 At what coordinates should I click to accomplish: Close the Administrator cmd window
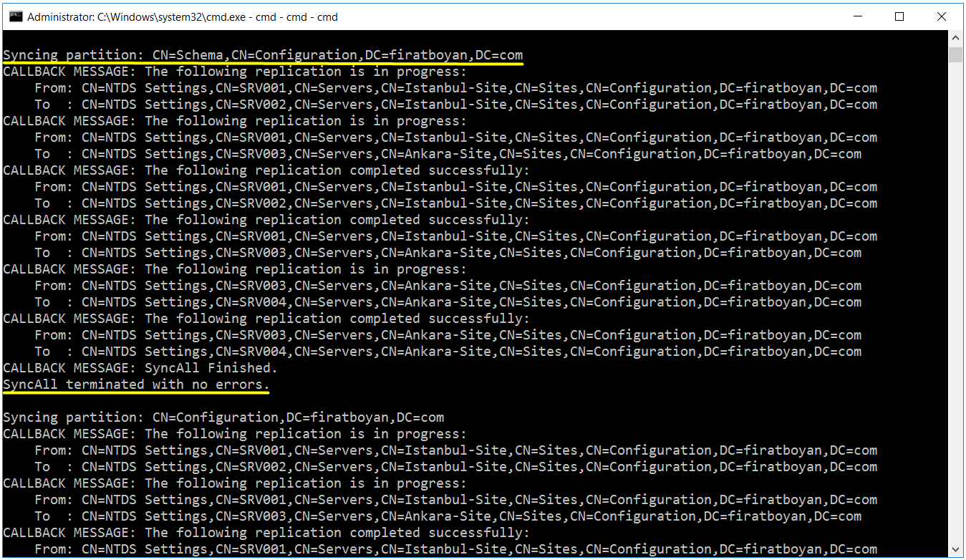pyautogui.click(x=942, y=16)
